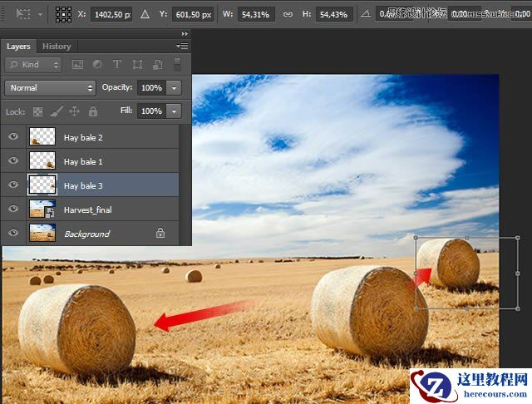
Task: Lock transparent pixels
Action: [x=37, y=111]
